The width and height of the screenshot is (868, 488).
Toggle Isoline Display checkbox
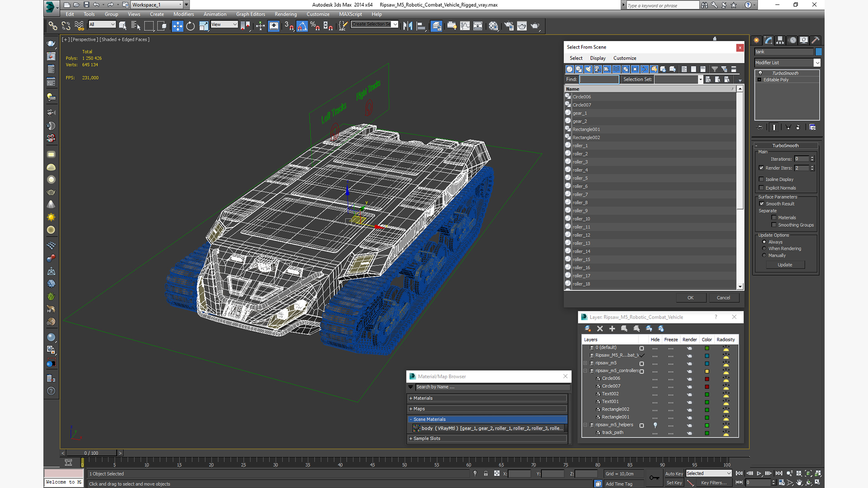pyautogui.click(x=761, y=179)
